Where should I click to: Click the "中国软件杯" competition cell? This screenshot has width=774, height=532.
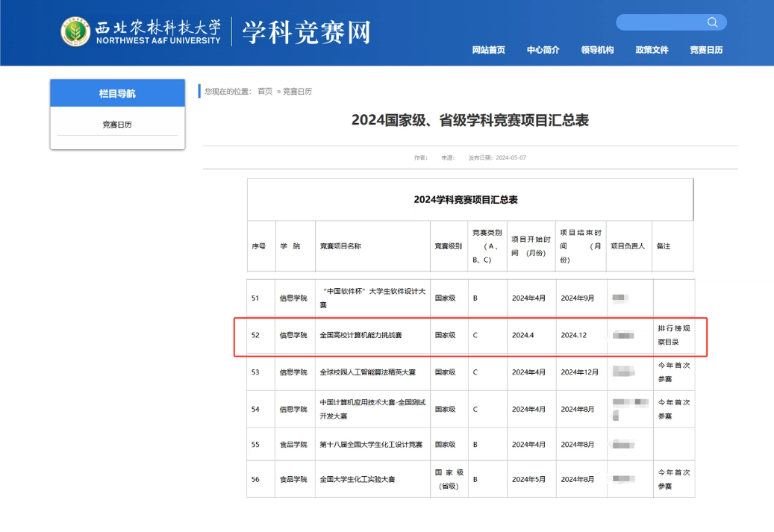point(372,298)
